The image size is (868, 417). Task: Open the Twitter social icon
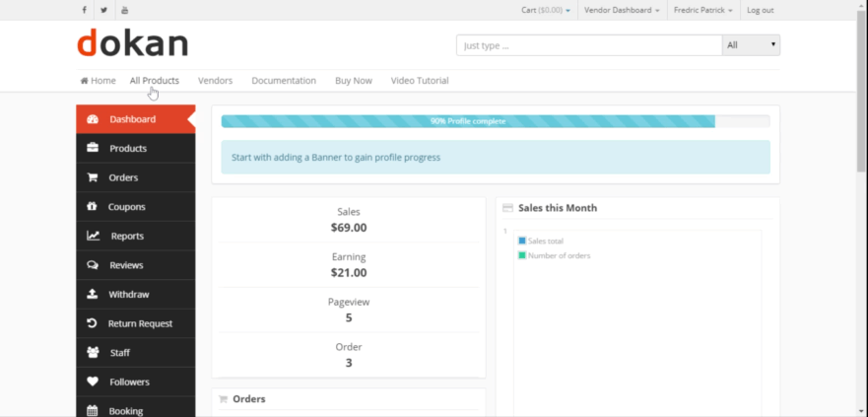pyautogui.click(x=104, y=10)
